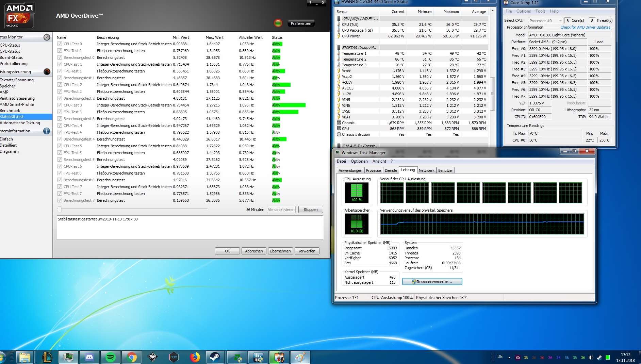The width and height of the screenshot is (641, 364).
Task: Toggle the Berechnungstest 0 checkbox
Action: 60,57
